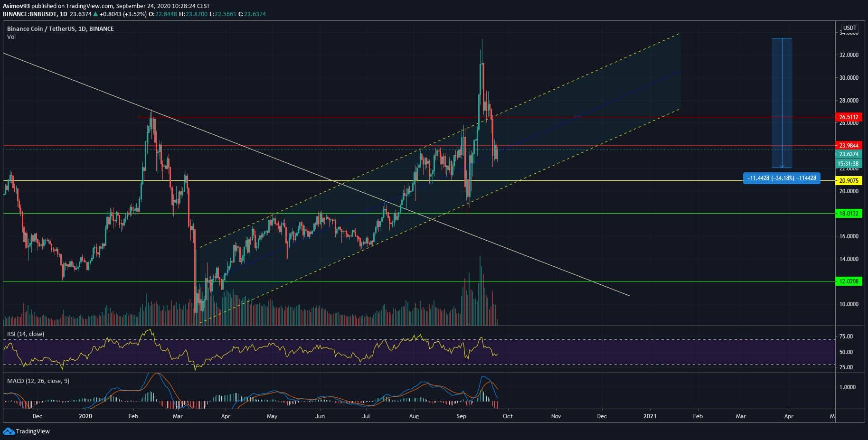Click the 30.0000 price scale value
The height and width of the screenshot is (440, 868).
click(x=849, y=78)
